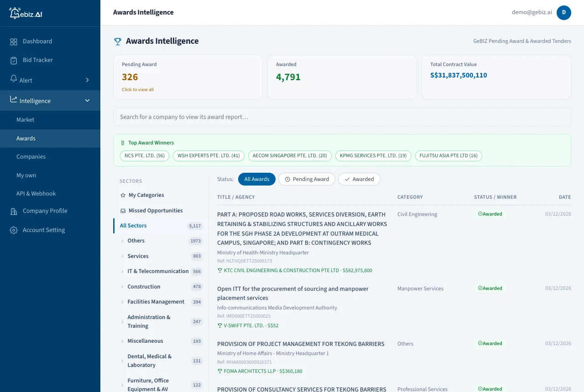Click trophy icon next to V-SWIFT PTE. LTD.
The height and width of the screenshot is (392, 584).
click(220, 326)
